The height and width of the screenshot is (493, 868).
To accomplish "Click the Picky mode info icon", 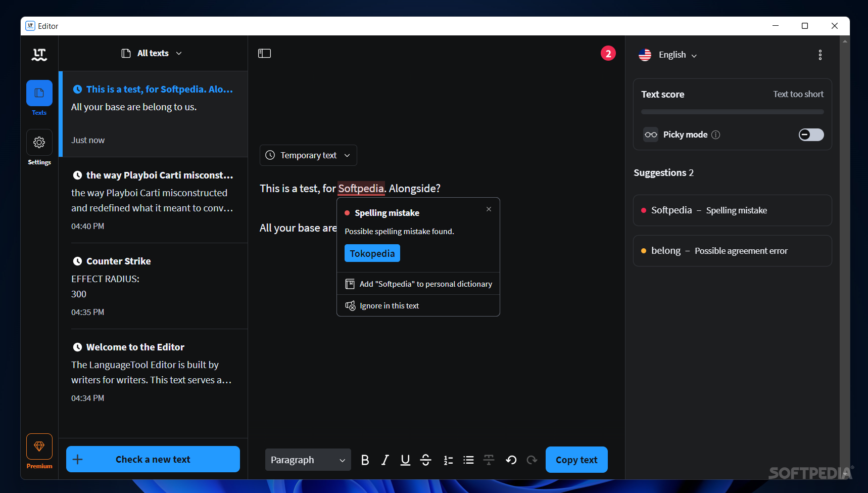I will click(716, 135).
